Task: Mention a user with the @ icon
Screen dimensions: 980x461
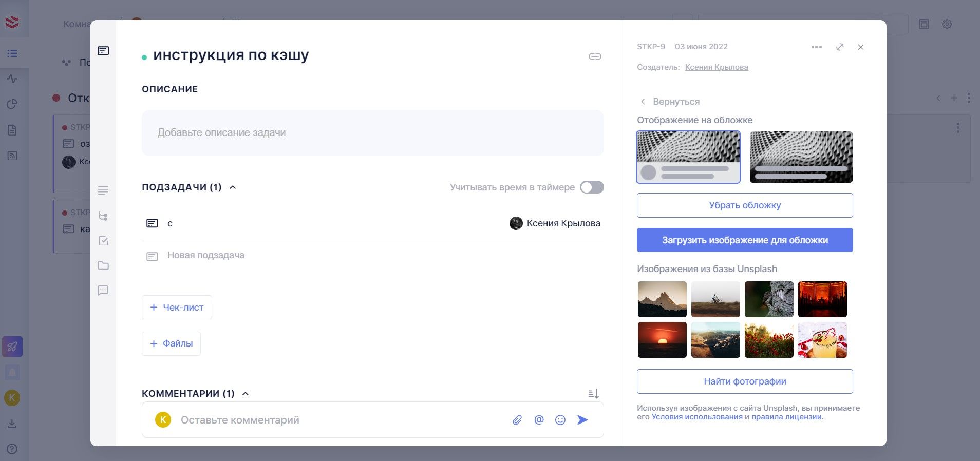Action: [x=539, y=420]
